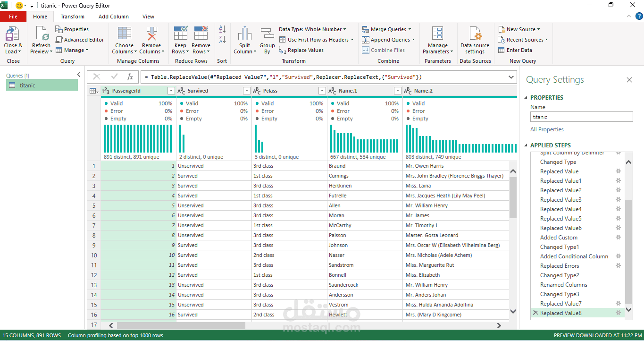
Task: Click the Choose Columns icon
Action: [125, 34]
